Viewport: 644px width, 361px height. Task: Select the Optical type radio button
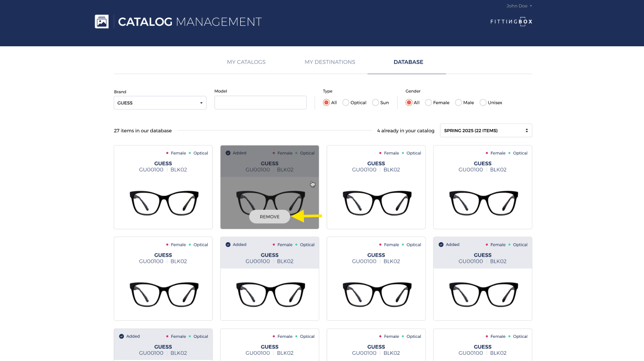[346, 103]
